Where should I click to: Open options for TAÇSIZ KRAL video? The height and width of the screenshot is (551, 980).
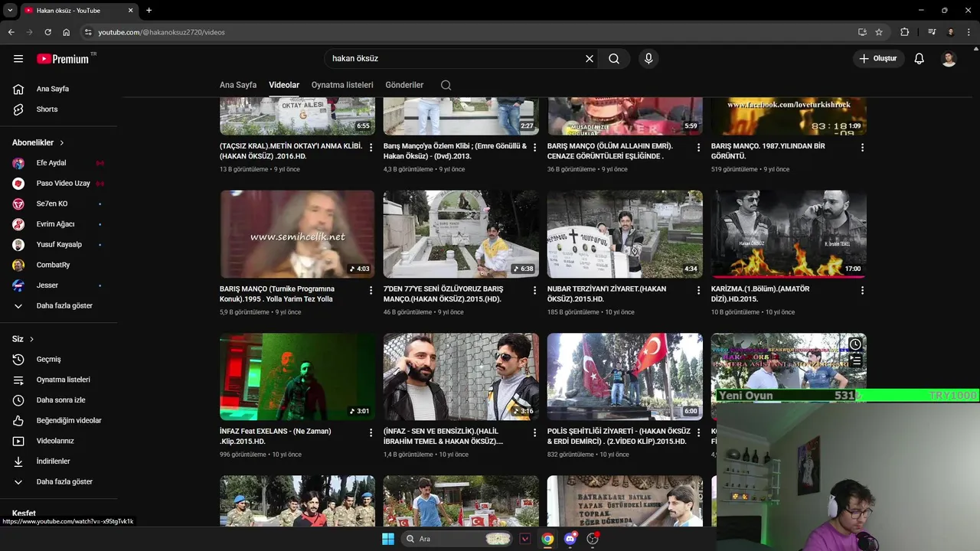point(371,147)
